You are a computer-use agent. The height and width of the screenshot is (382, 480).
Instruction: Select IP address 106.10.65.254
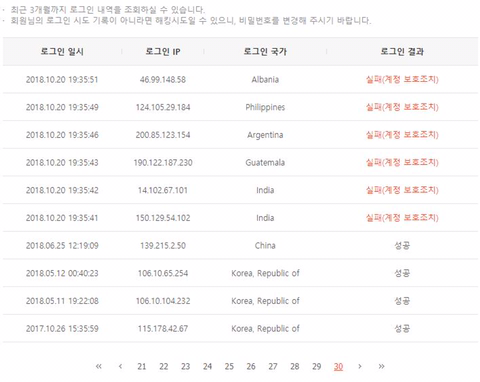tap(163, 273)
